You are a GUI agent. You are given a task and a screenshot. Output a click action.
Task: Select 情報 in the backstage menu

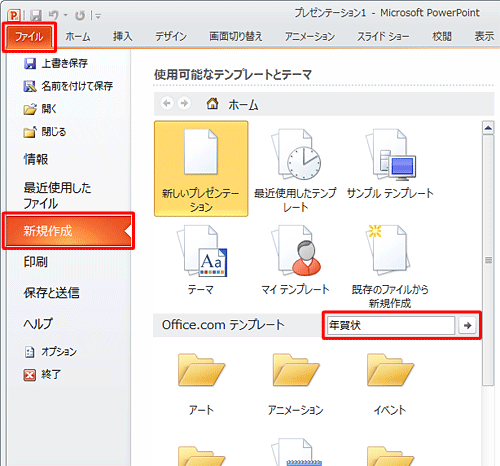(x=36, y=159)
